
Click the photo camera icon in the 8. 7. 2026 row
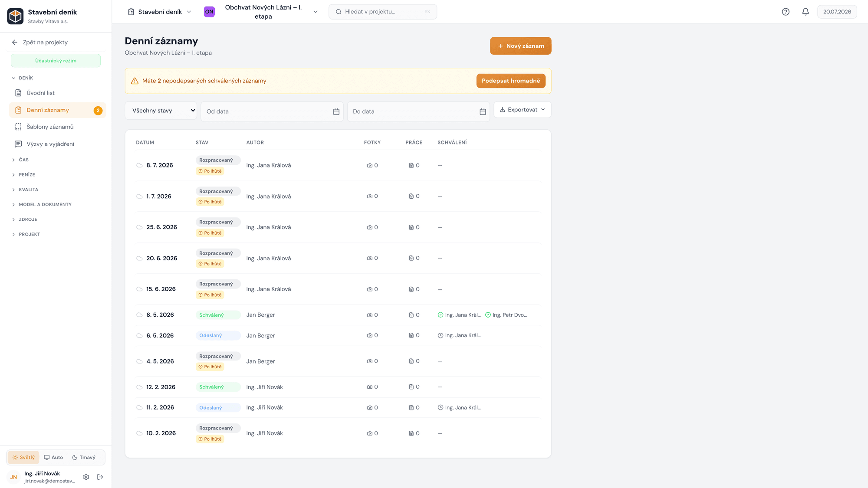point(370,165)
